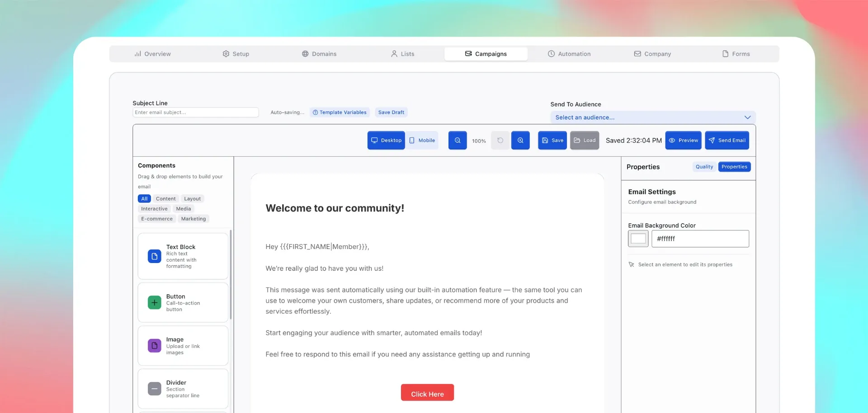868x413 pixels.
Task: Open the Forms tab
Action: click(x=736, y=54)
